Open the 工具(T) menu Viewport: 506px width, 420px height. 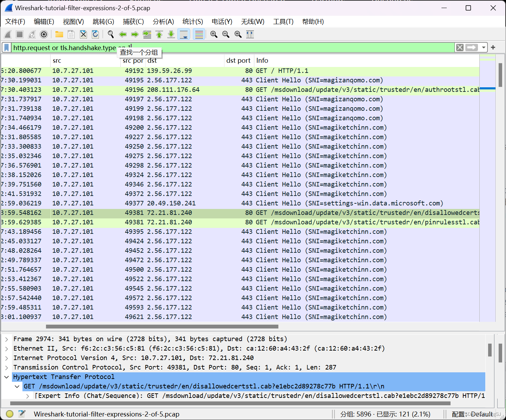(x=283, y=22)
